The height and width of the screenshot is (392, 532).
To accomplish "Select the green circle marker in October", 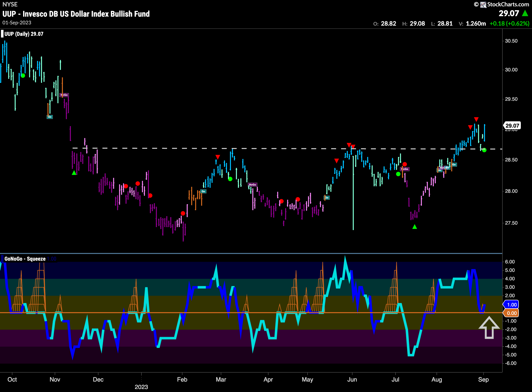I will point(23,76).
